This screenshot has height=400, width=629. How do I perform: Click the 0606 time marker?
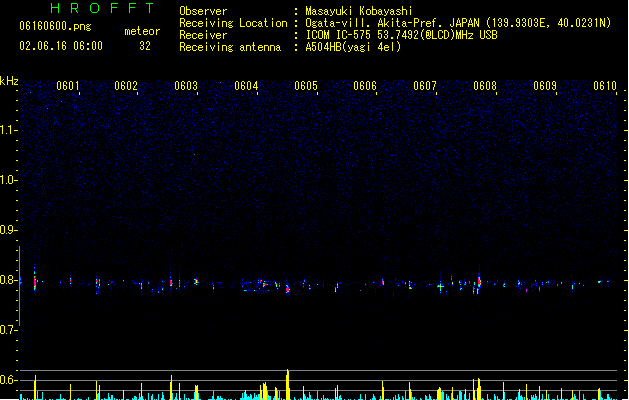point(365,86)
